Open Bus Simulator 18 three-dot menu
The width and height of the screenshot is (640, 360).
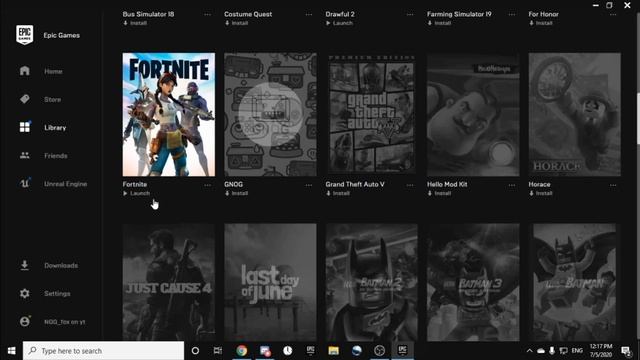tap(207, 15)
